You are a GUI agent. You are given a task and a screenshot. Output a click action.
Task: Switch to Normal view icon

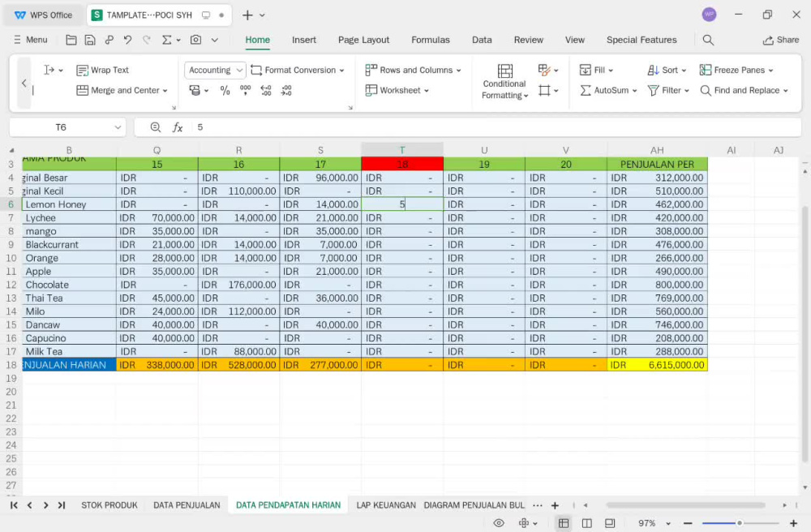(564, 523)
